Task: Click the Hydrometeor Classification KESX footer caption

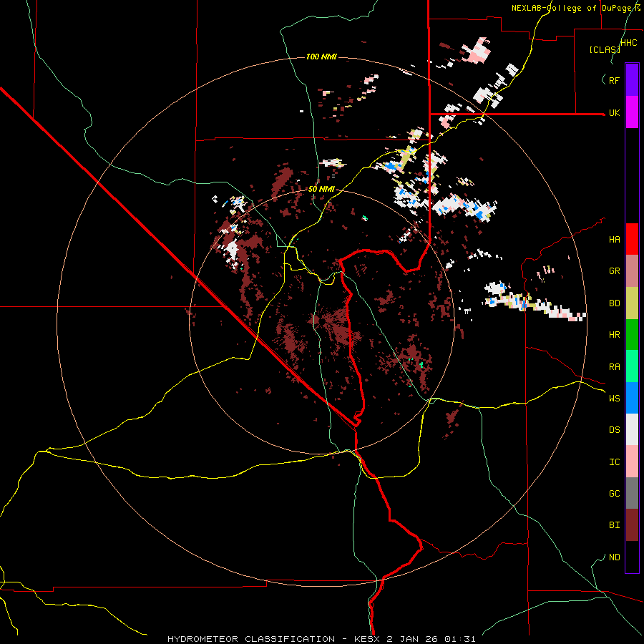Action: 321,639
